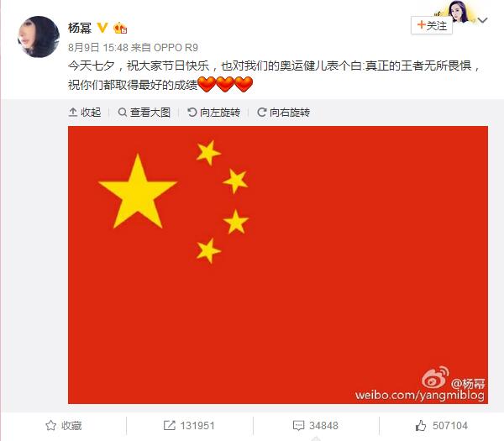This screenshot has height=441, width=504.
Task: Expand the post options chevron arrow
Action: click(482, 20)
